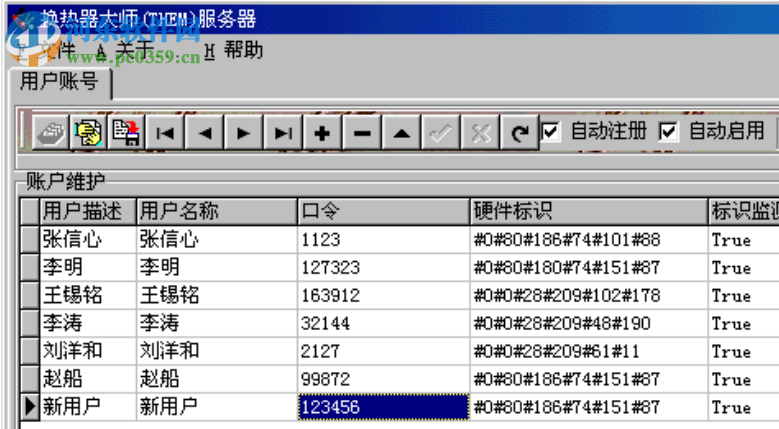Click the edit record up-triangle button

[401, 133]
